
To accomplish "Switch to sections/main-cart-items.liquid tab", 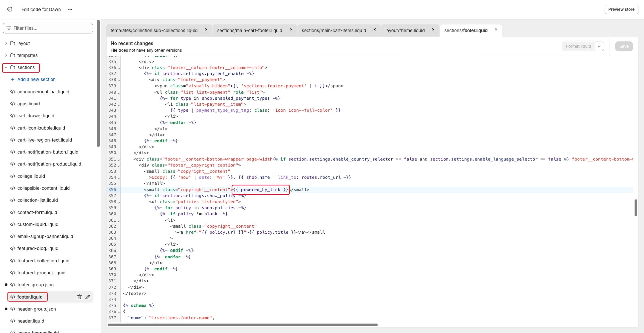I will [334, 30].
